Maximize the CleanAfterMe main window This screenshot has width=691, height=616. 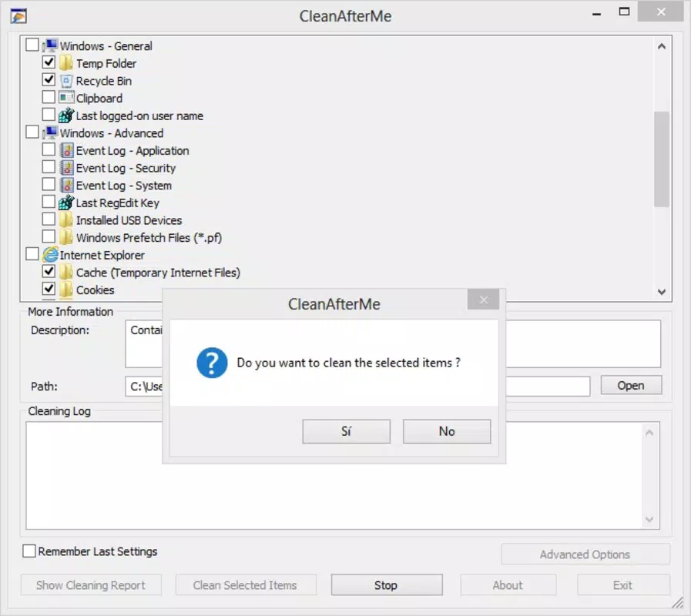[624, 12]
